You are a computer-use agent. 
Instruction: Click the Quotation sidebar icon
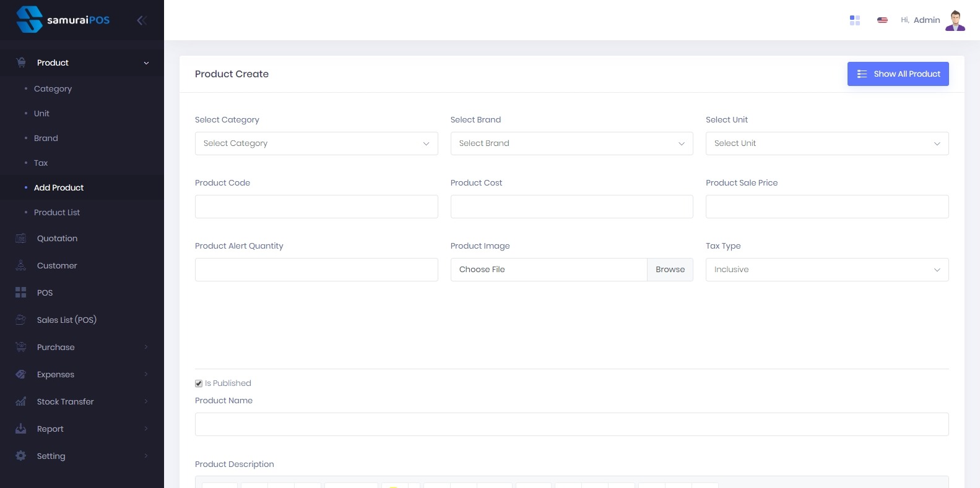[x=21, y=238]
